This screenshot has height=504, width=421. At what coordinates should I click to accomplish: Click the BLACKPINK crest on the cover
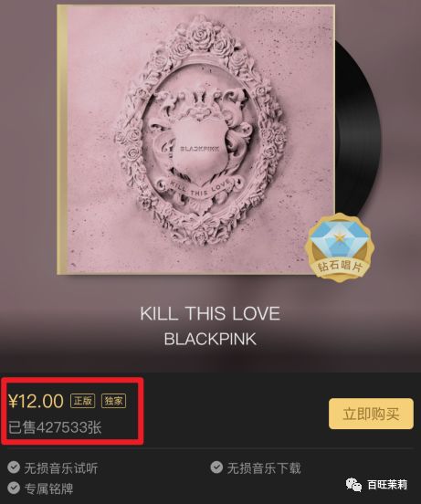(199, 149)
